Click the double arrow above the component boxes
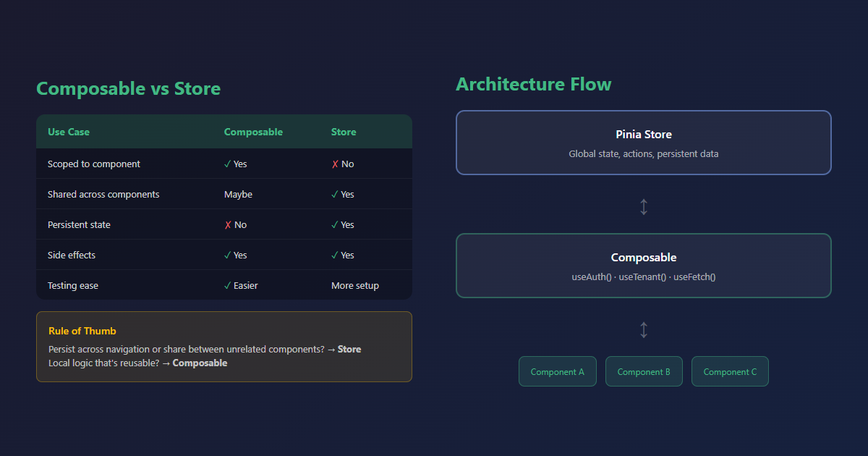The width and height of the screenshot is (868, 456). [644, 330]
